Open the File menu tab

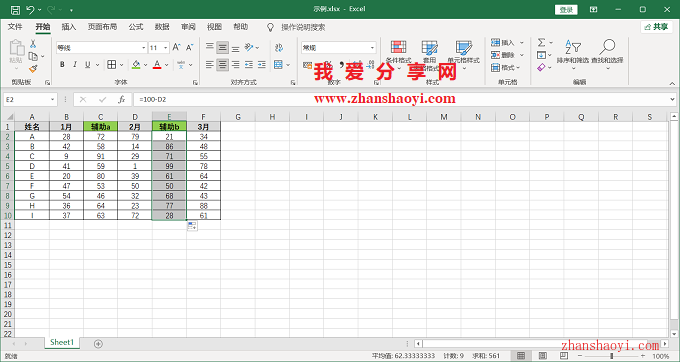[x=15, y=27]
